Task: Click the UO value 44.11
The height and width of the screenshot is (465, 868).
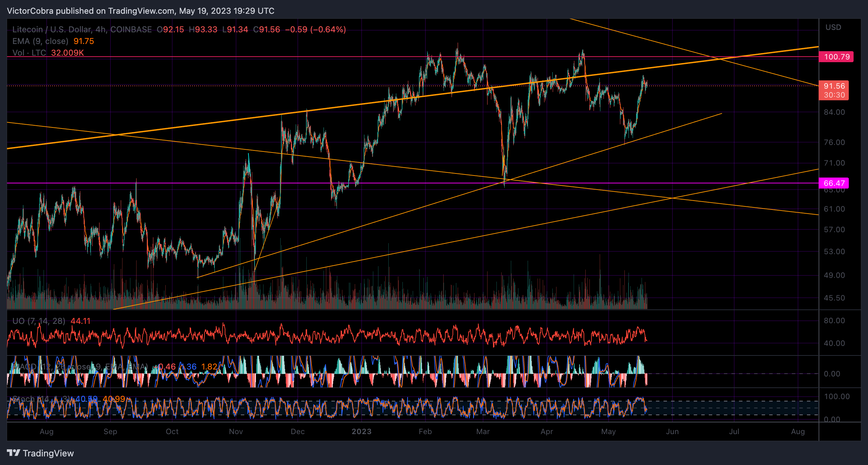Action: click(81, 321)
